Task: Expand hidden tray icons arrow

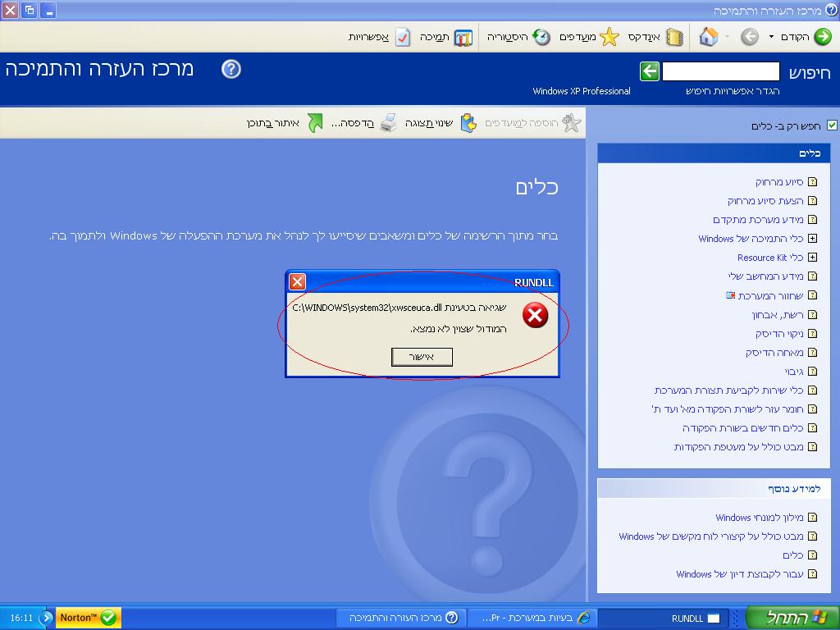Action: pos(47,618)
